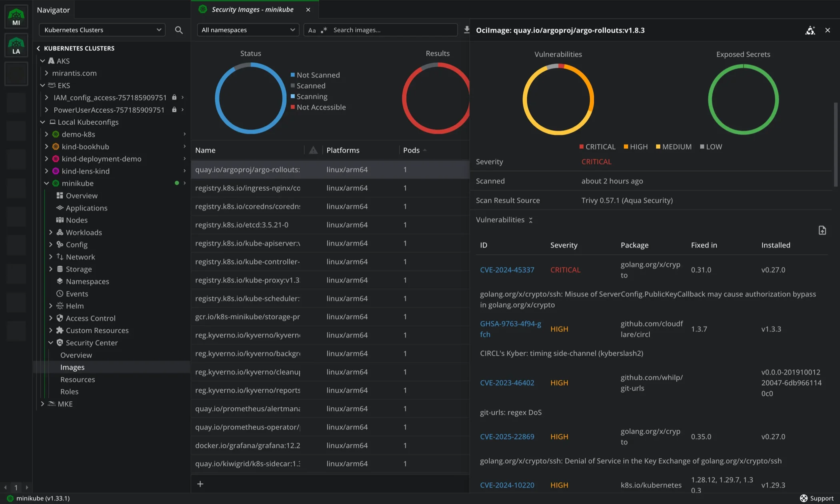Open Applications with the layers icon
Viewport: 840px width, 504px height.
(x=60, y=208)
